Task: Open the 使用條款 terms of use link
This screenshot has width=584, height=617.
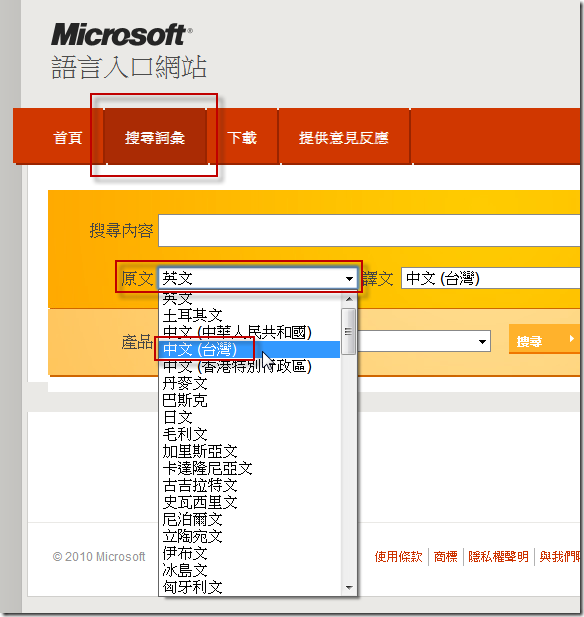Action: click(398, 556)
